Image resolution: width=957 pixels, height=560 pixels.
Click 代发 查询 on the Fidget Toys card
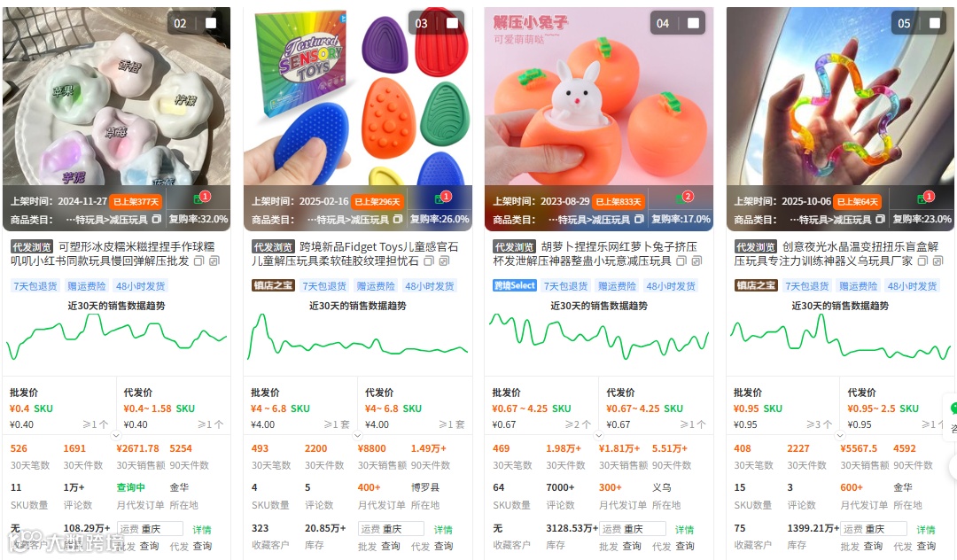pyautogui.click(x=432, y=546)
